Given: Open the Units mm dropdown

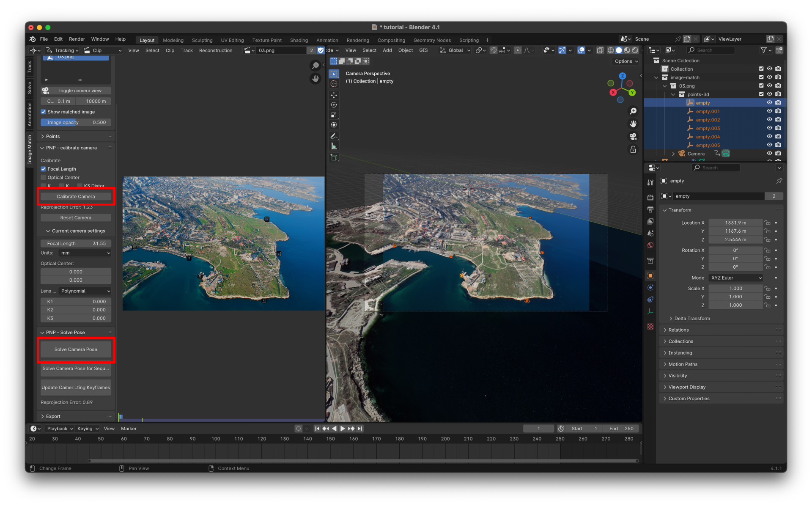Looking at the screenshot, I should point(85,253).
